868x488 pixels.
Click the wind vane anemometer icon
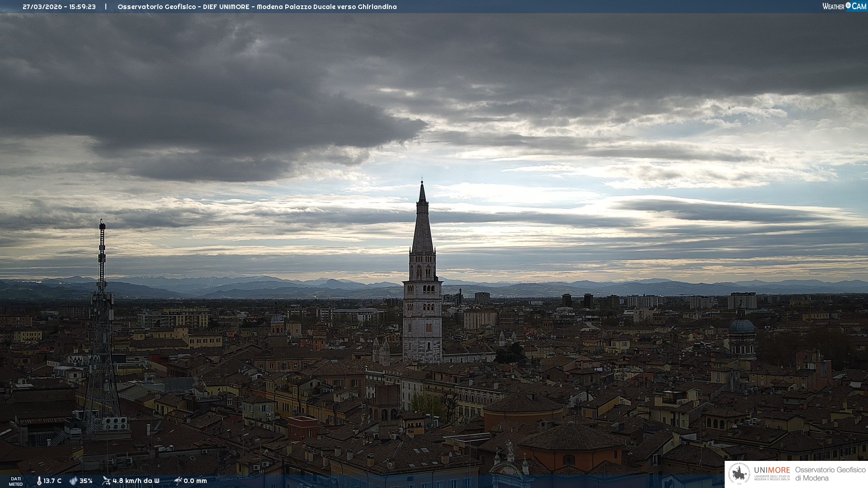tap(106, 481)
